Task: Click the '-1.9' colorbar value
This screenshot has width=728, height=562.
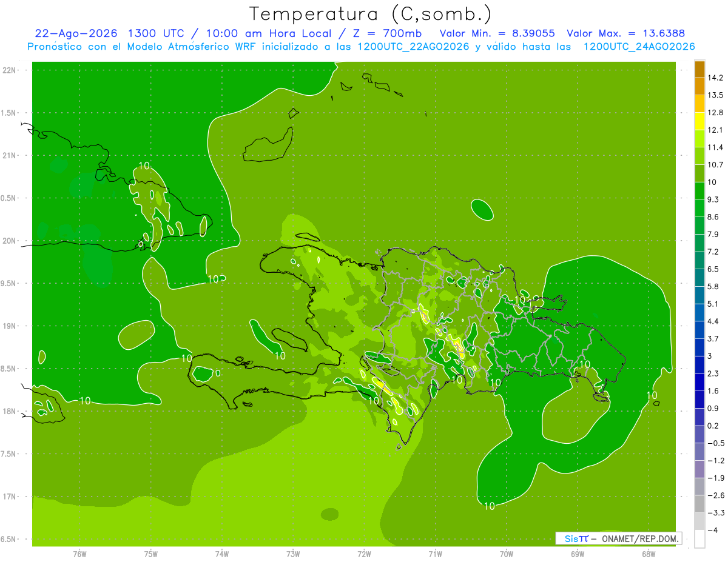Action: 715,478
